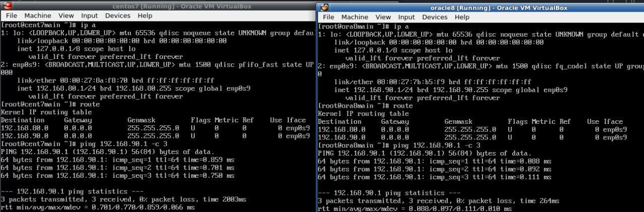Viewport: 644px width, 212px height.
Task: Open the Help menu in oracle8 window
Action: click(462, 17)
